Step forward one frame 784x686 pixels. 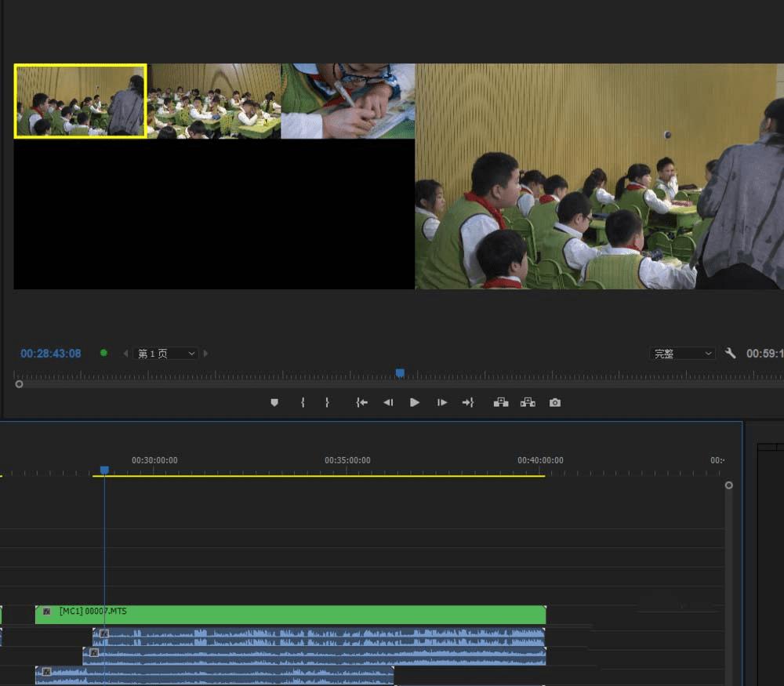(442, 402)
